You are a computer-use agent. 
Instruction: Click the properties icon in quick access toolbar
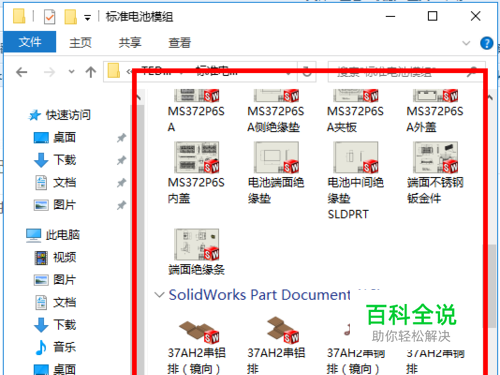[49, 16]
